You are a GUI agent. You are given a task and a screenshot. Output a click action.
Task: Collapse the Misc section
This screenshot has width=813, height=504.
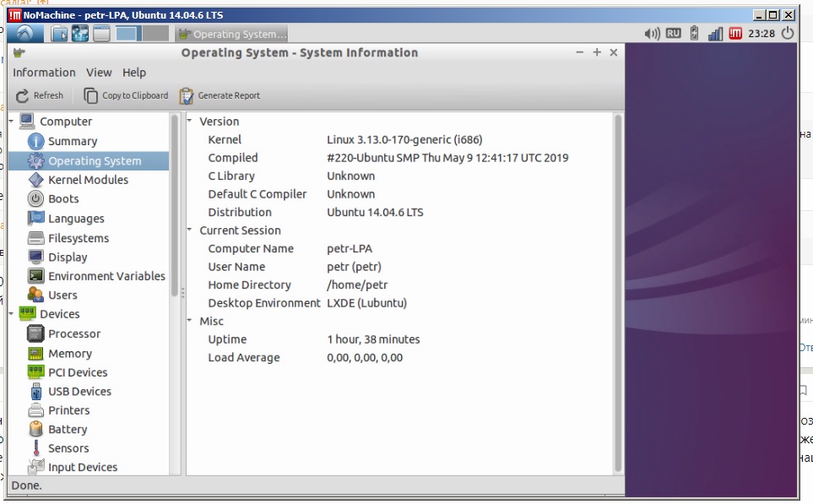189,320
